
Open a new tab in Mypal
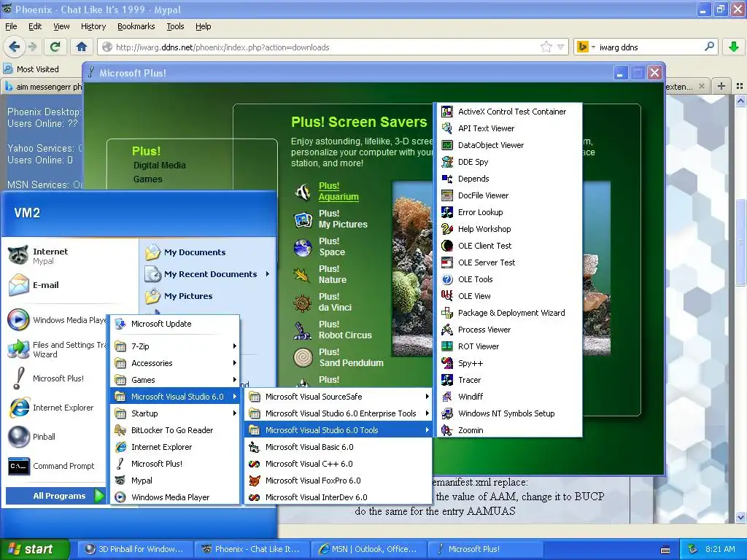(721, 86)
